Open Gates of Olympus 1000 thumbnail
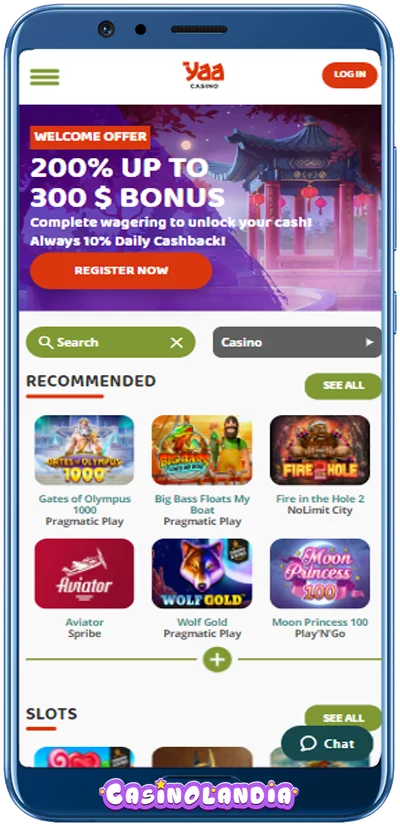Viewport: 400px width, 826px height. 84,450
